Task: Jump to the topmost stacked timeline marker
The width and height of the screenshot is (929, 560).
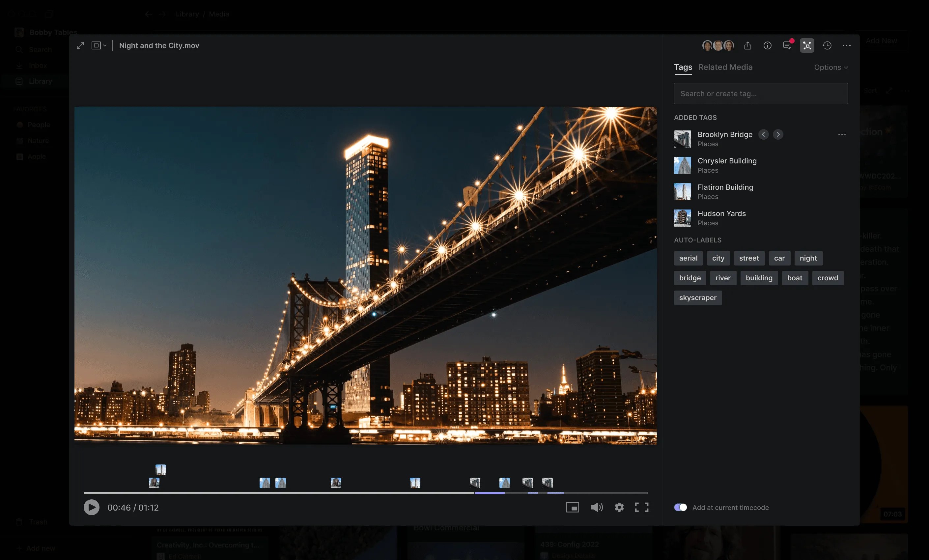Action: click(161, 469)
